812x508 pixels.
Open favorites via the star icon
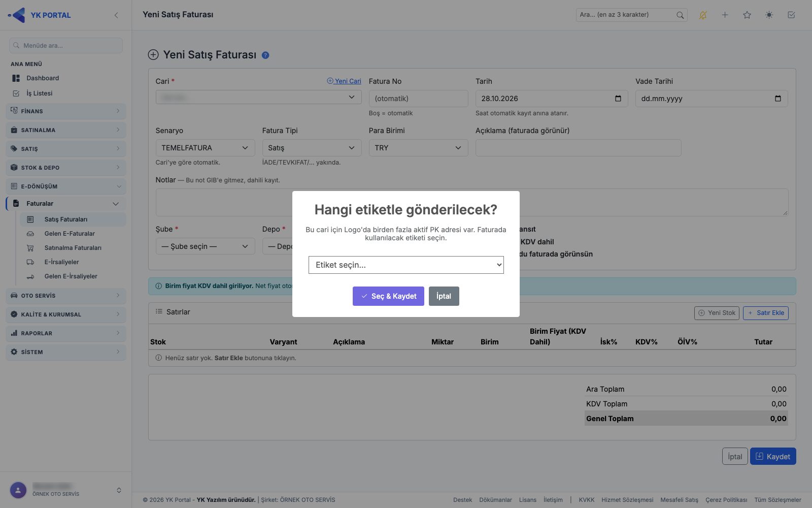[747, 15]
